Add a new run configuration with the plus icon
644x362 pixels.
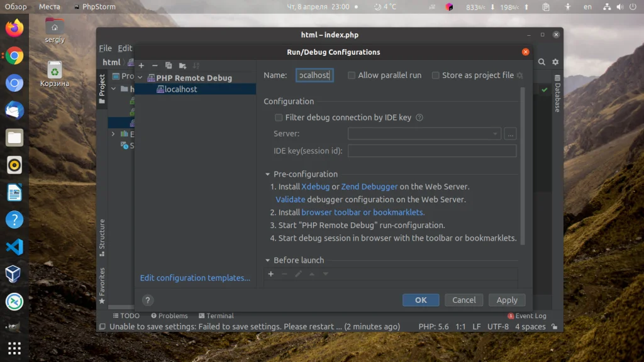[141, 65]
